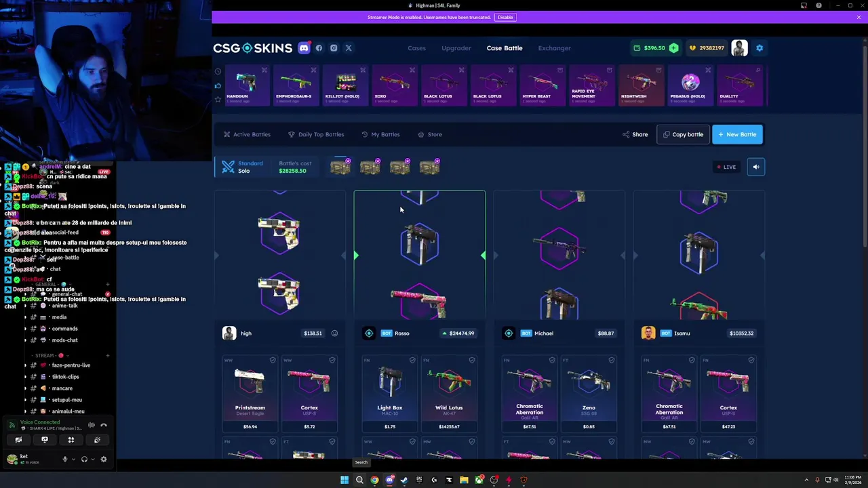Expand Discord microphone input options arrow

tap(73, 460)
